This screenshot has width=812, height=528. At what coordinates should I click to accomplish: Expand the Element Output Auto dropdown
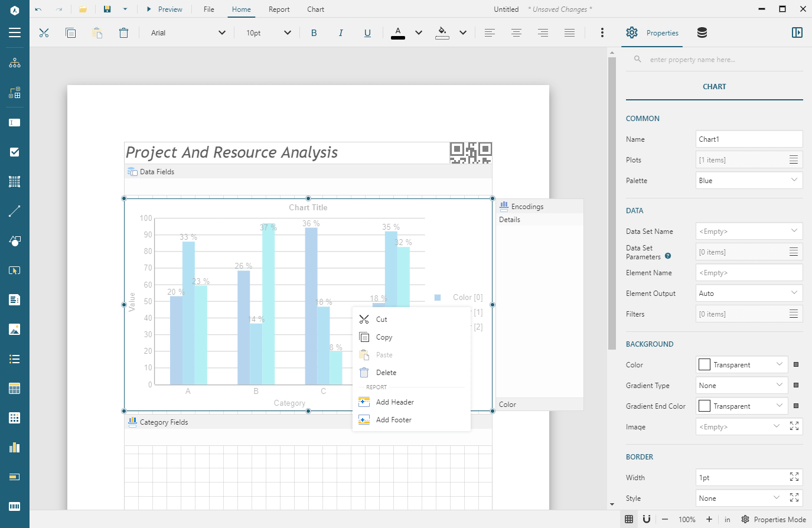749,294
